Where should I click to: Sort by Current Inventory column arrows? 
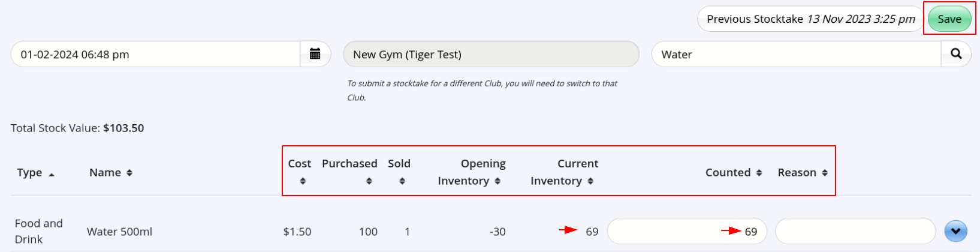coord(590,181)
